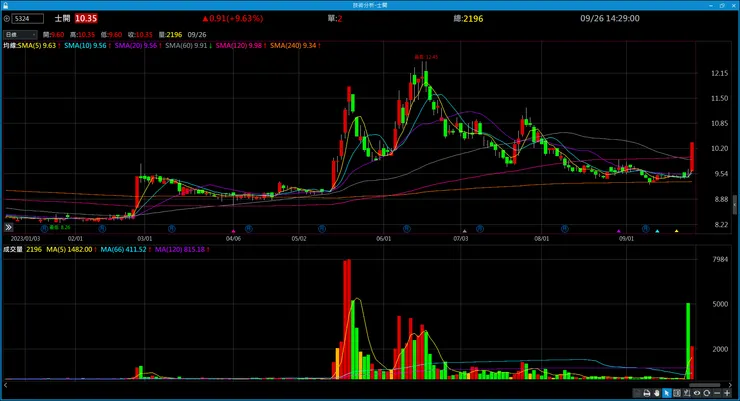The width and height of the screenshot is (740, 401).
Task: Click the SMA(5) 9.63 indicator label
Action: (x=37, y=46)
